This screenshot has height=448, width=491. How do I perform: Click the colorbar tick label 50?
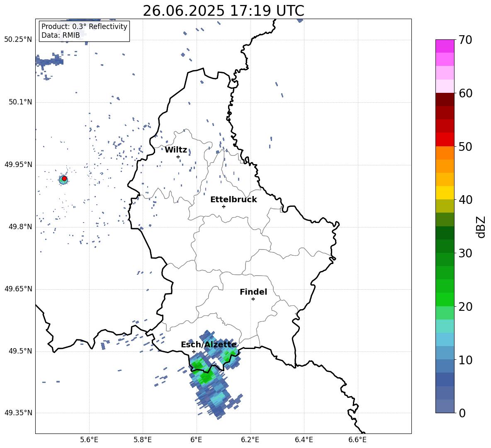(466, 147)
